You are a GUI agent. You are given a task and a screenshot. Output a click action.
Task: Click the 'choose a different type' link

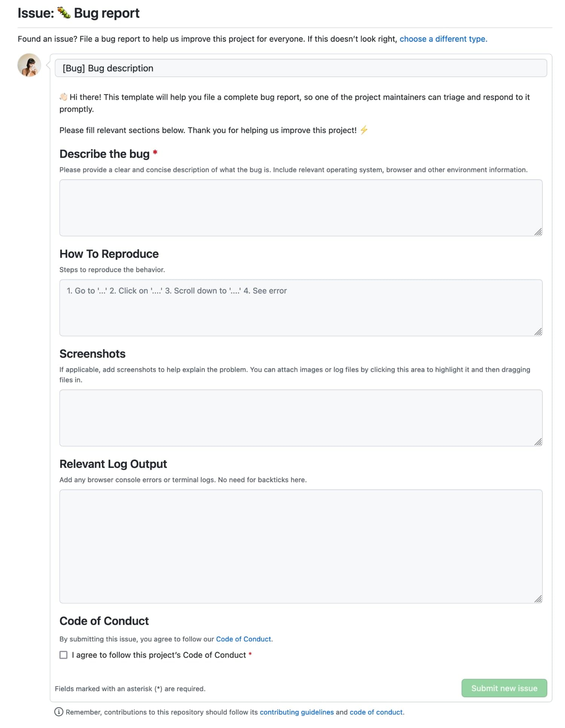(443, 39)
